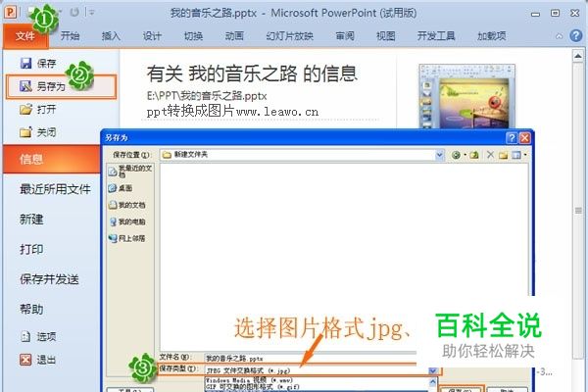Select Windows Media 视频 (*.wmv) format
This screenshot has width=588, height=392.
click(249, 380)
